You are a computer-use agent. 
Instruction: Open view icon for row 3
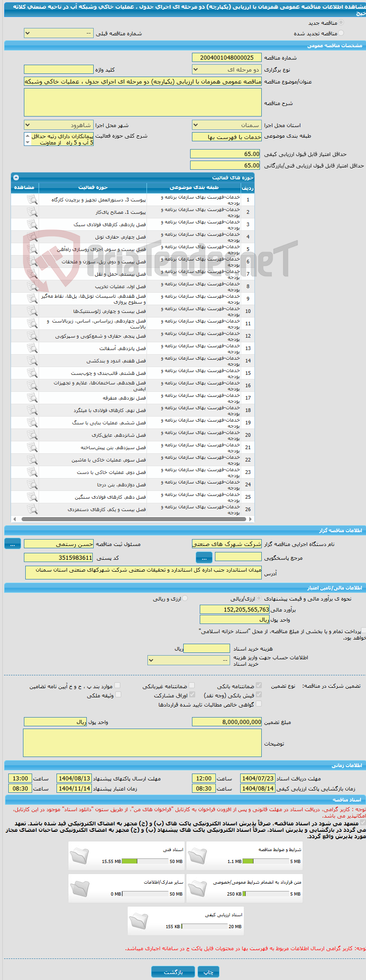pyautogui.click(x=32, y=224)
